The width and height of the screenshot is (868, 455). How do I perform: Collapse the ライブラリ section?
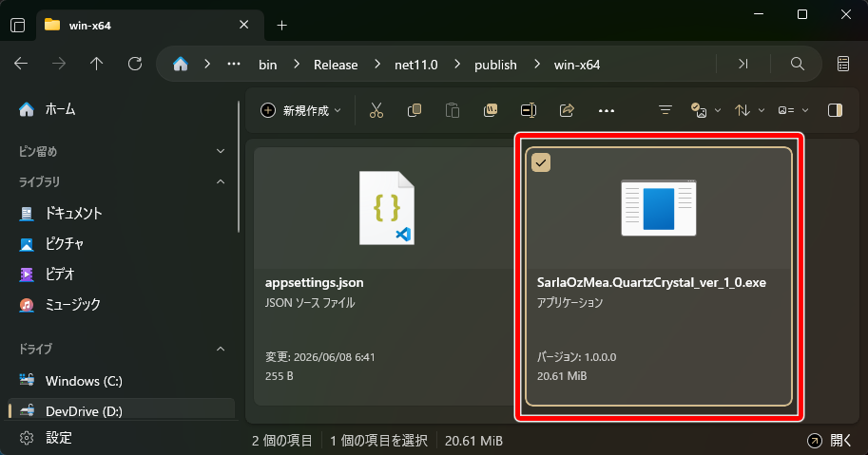pos(221,181)
